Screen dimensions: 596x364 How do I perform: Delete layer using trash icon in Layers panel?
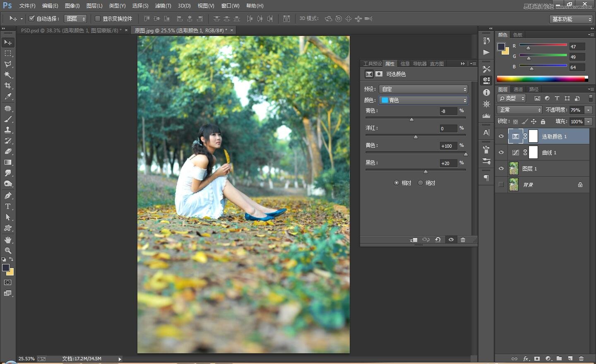581,359
